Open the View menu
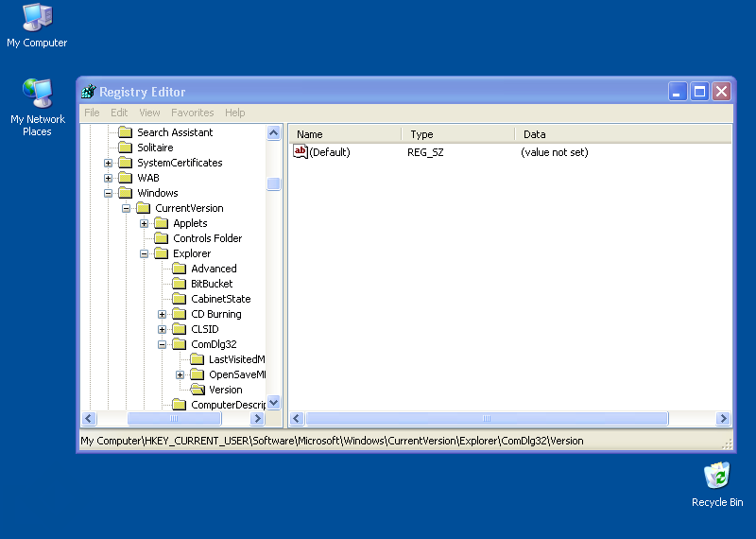756x539 pixels. 149,113
